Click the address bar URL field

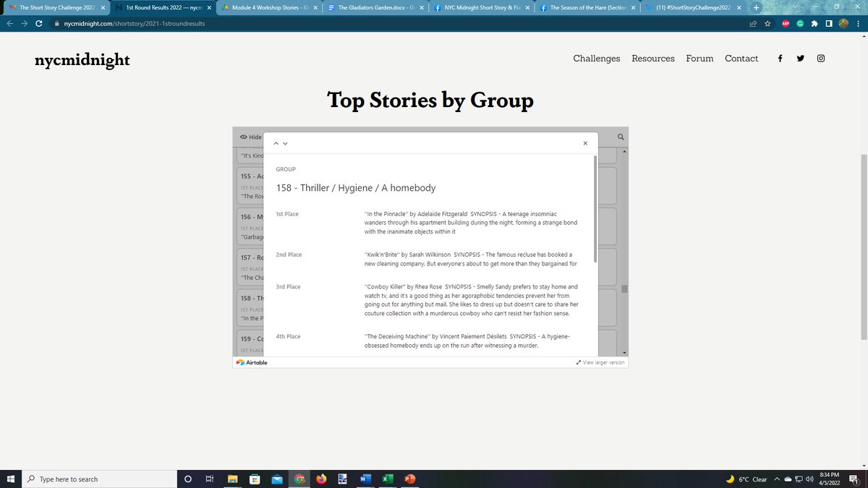[398, 23]
